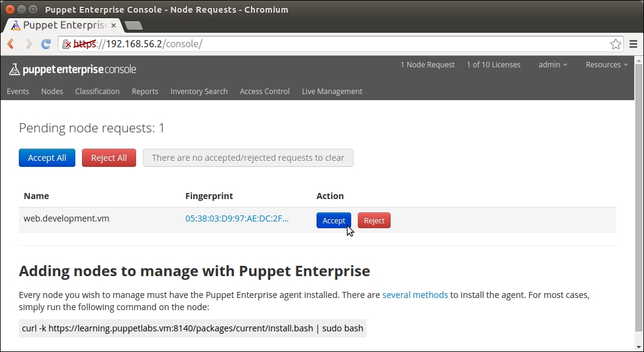Reject the web.development.vm node request
The width and height of the screenshot is (644, 352).
point(374,220)
